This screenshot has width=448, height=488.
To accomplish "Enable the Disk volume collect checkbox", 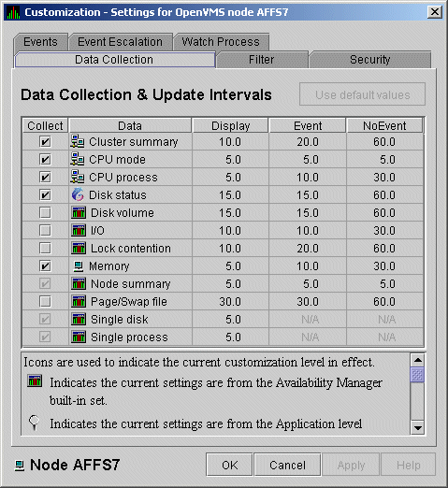I will 45,213.
